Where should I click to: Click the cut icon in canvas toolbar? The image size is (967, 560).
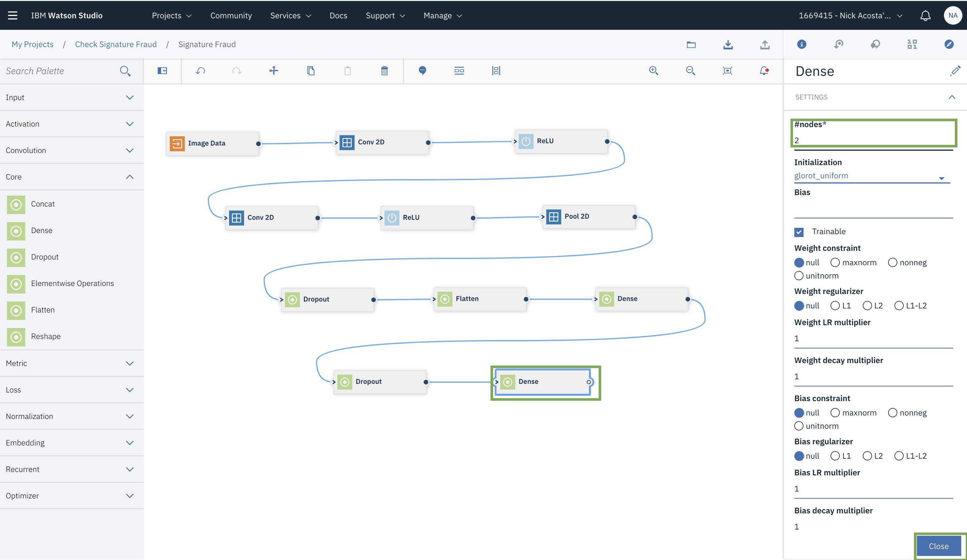(x=274, y=71)
